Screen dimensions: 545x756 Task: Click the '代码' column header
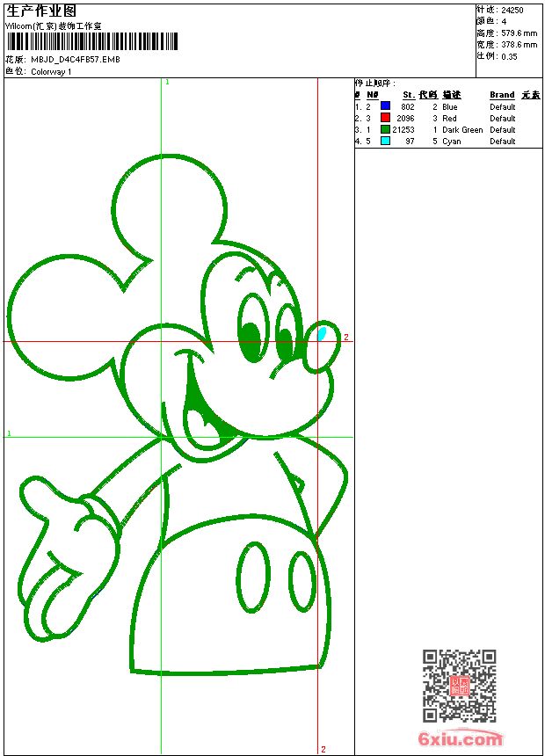(x=428, y=95)
